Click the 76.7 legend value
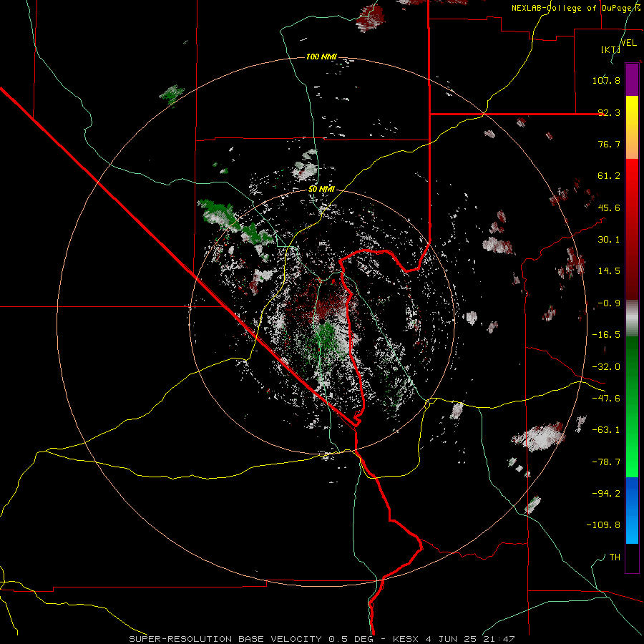644x644 pixels. (x=609, y=144)
